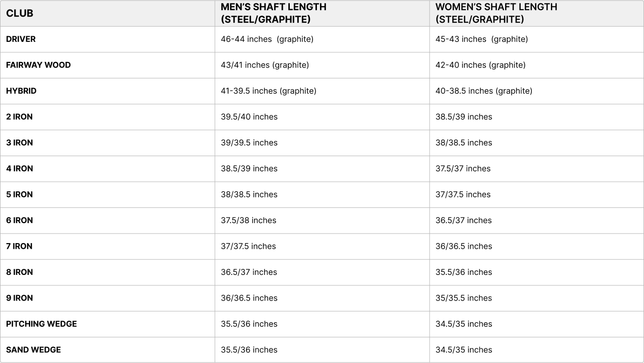Click the women's hybrid 40-38.5 inches cell
The image size is (644, 363).
(484, 91)
